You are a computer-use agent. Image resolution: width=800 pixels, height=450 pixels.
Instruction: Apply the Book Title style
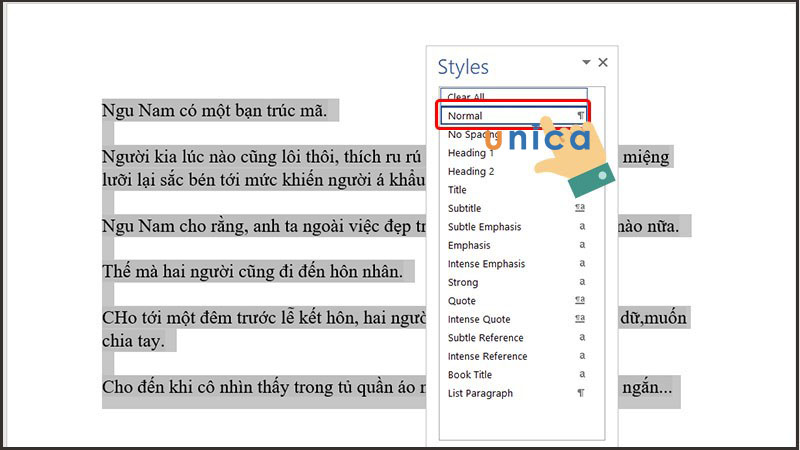(513, 374)
